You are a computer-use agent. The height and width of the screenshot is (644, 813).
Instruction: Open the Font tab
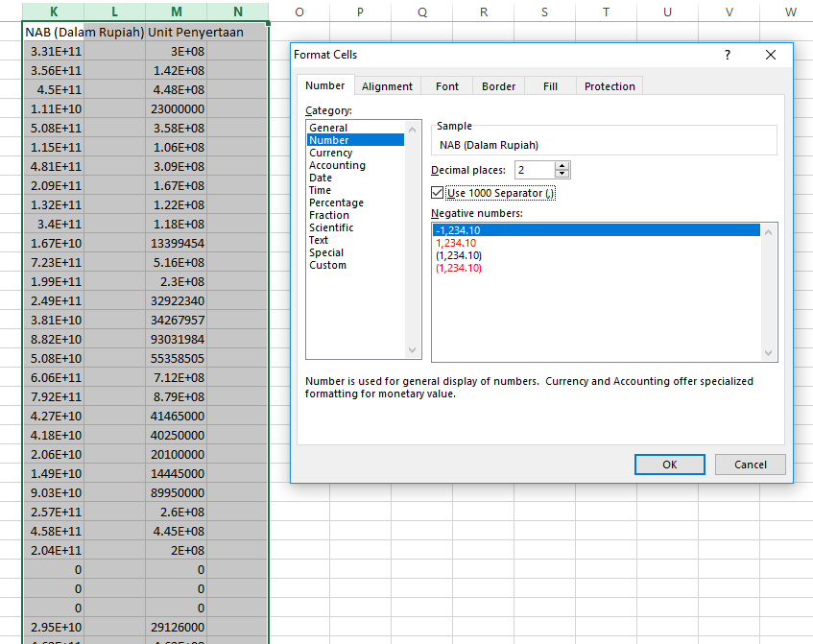pyautogui.click(x=447, y=86)
